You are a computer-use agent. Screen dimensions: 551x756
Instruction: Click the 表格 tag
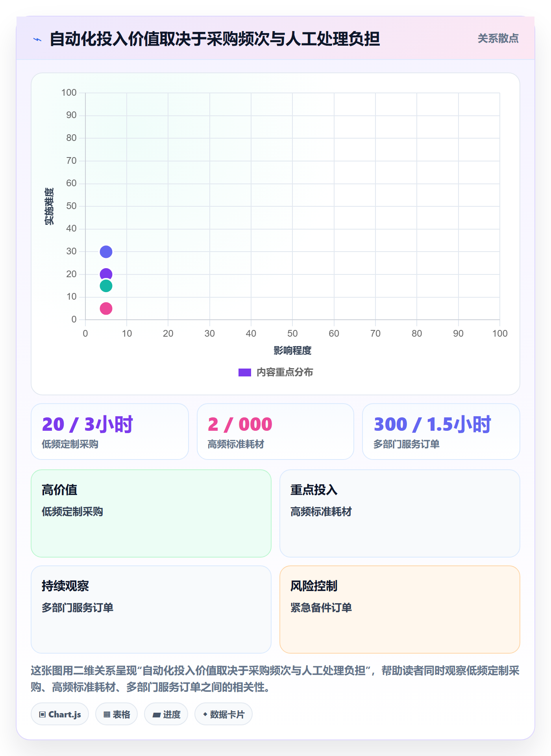(116, 714)
